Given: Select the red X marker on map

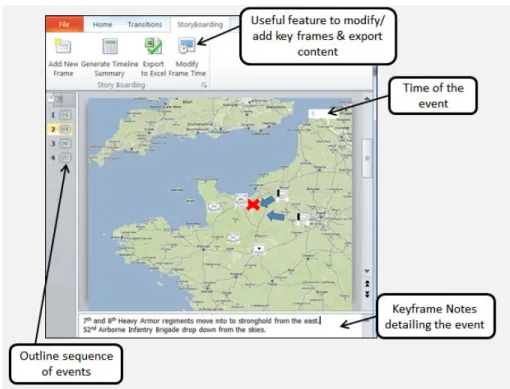Looking at the screenshot, I should coord(253,204).
